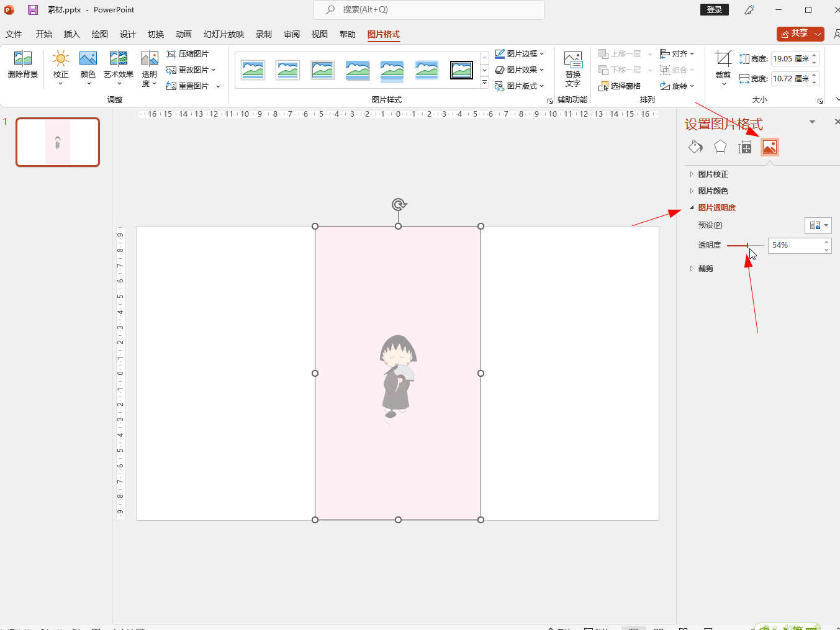Open the Reset Picture (重置图片) dropdown arrow
This screenshot has width=840, height=630.
(x=218, y=86)
